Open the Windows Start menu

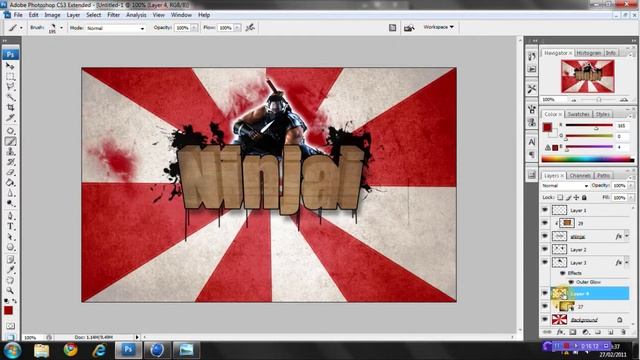pos(12,351)
